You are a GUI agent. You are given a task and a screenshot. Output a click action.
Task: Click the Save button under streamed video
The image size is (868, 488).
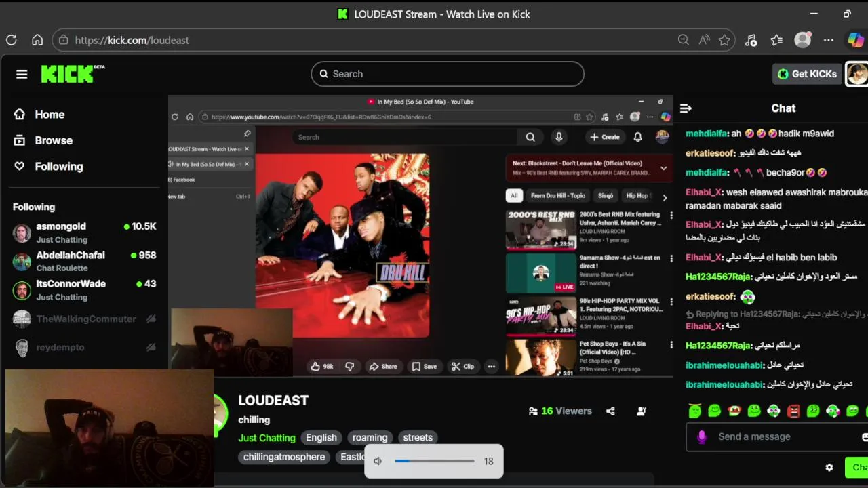(x=425, y=366)
